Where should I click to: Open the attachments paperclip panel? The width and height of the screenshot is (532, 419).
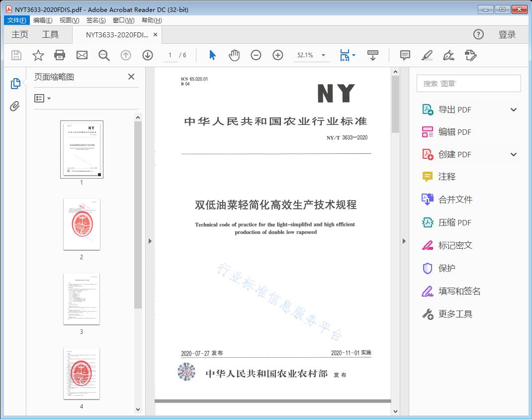(x=15, y=106)
